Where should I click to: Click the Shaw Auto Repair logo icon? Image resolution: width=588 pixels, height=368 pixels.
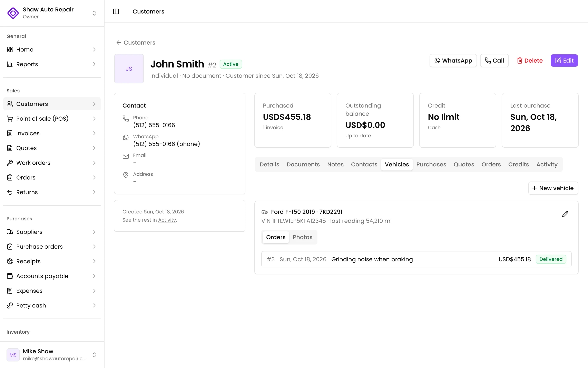(x=13, y=13)
